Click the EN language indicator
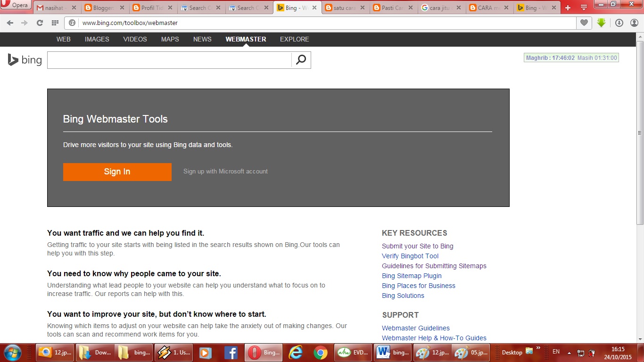This screenshot has width=644, height=362. point(556,352)
